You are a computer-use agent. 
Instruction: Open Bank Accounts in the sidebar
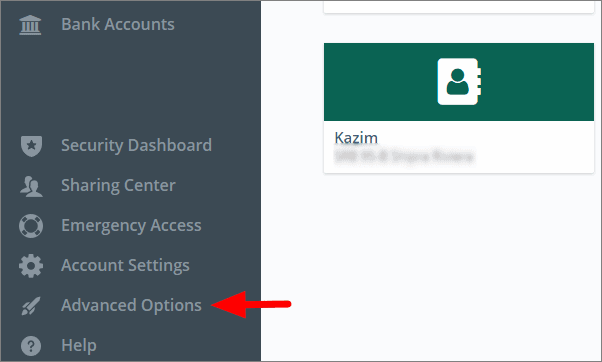pos(118,24)
